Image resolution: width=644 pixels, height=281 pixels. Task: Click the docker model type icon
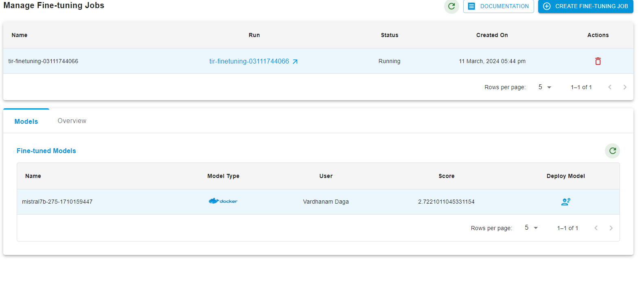click(x=223, y=201)
